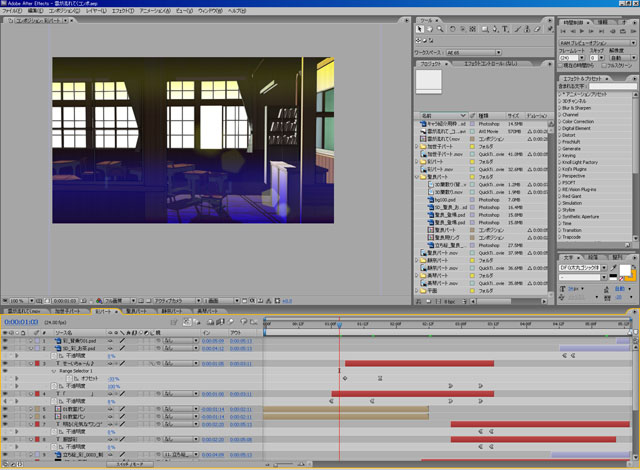Open the ワークスペース dropdown

(473, 53)
